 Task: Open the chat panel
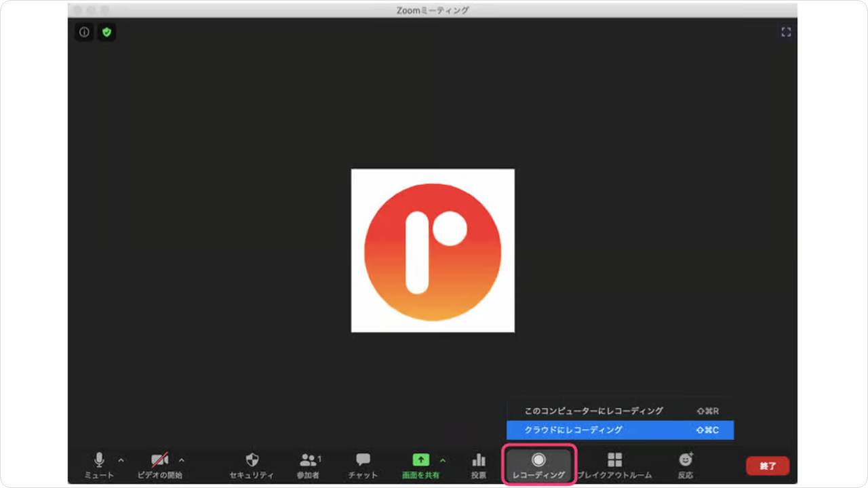(363, 465)
